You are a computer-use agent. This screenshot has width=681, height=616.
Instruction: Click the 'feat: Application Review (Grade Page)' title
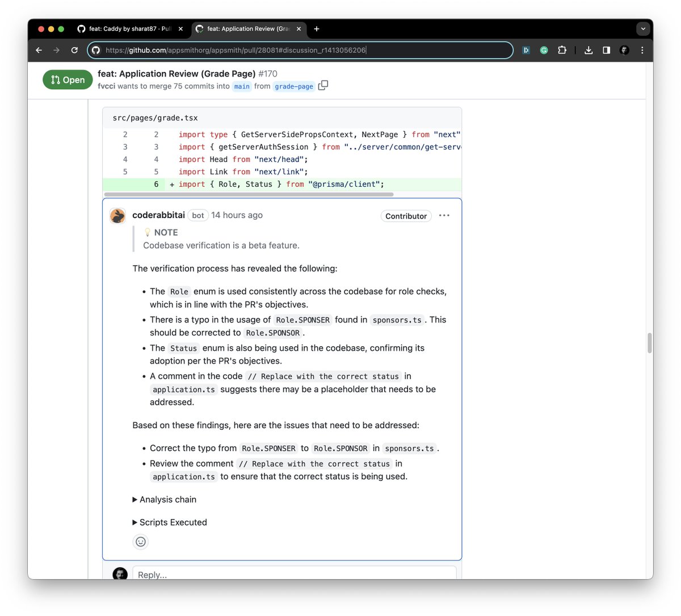tap(176, 74)
